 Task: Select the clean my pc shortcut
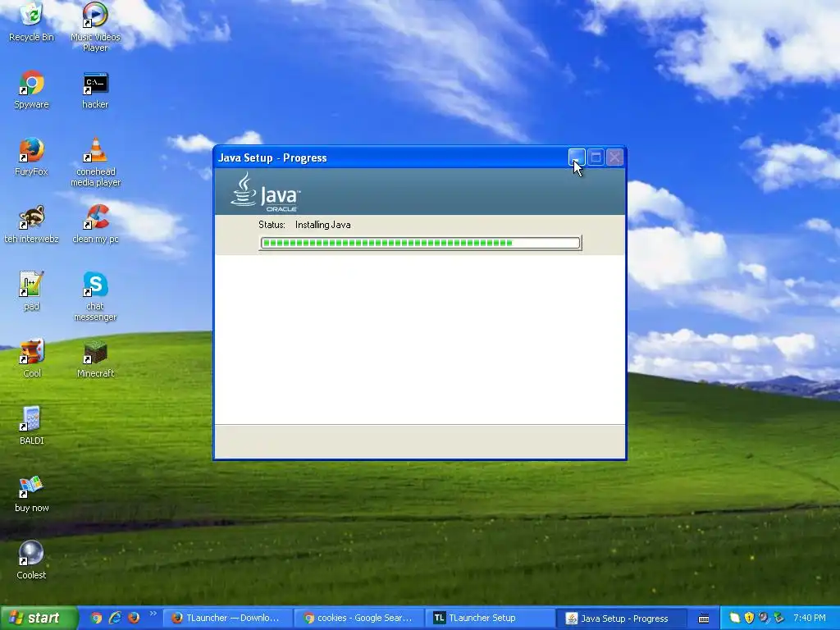point(95,224)
